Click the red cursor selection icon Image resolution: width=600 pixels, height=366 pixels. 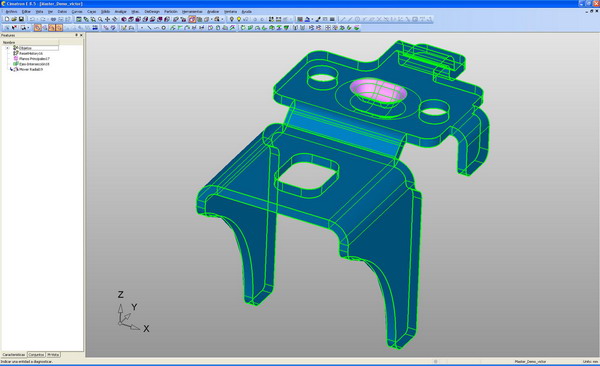14,28
